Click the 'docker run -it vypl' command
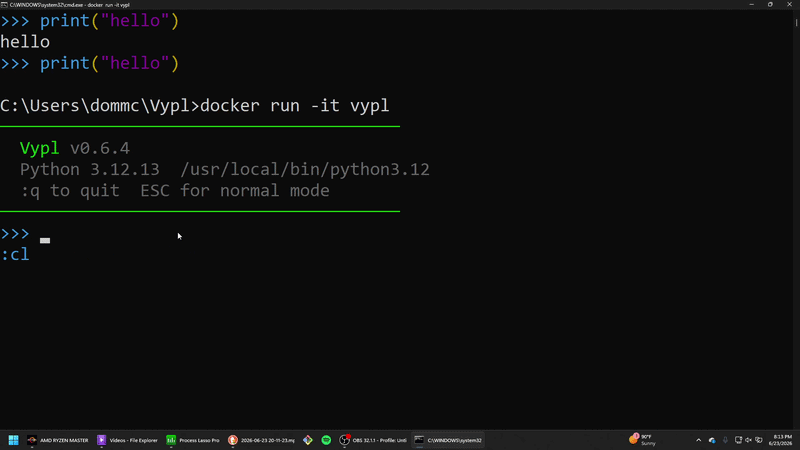Screen dimensions: 800x450 coord(295,106)
